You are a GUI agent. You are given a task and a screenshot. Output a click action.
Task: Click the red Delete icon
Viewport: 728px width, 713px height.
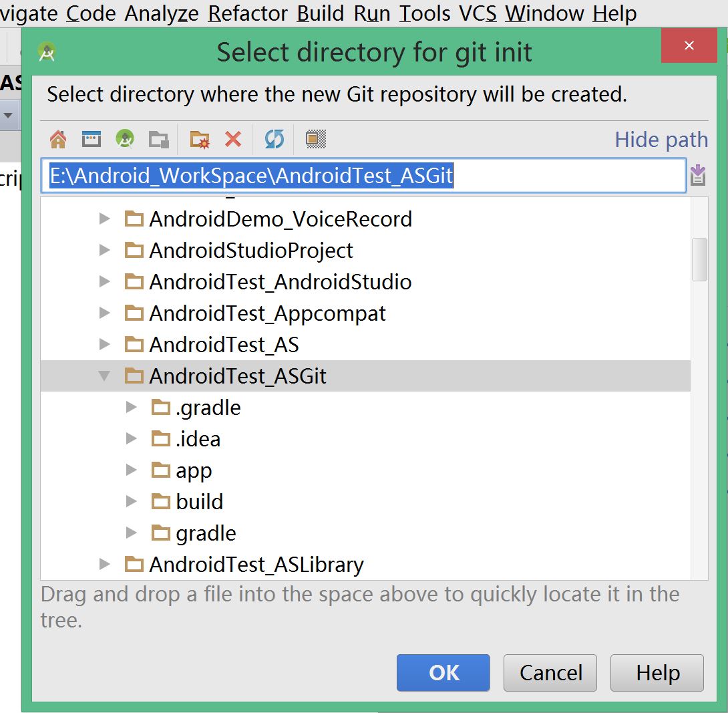[233, 139]
